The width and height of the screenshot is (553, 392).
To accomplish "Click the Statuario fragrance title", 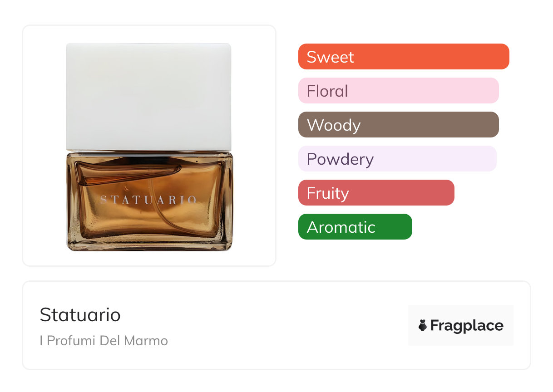I will pyautogui.click(x=80, y=315).
